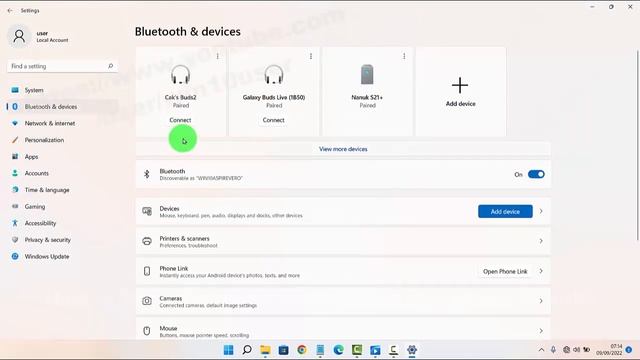Click the Bluetooth symbol icon
Viewport: 640px width, 360px height.
(x=147, y=174)
